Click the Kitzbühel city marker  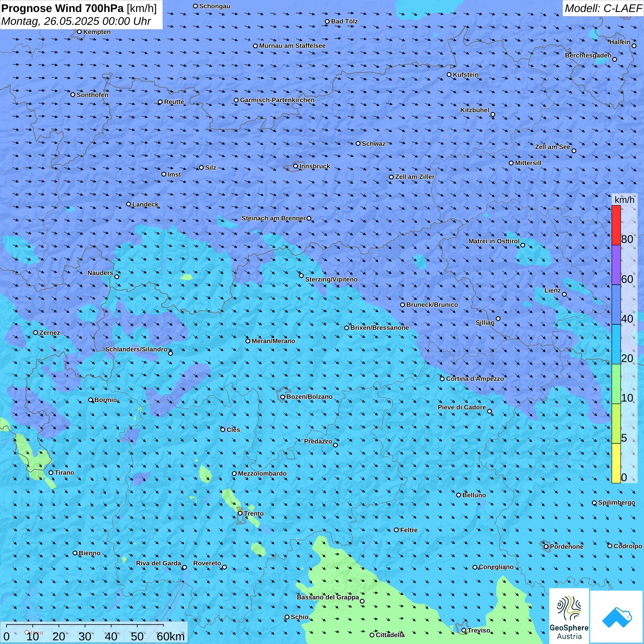click(x=493, y=115)
